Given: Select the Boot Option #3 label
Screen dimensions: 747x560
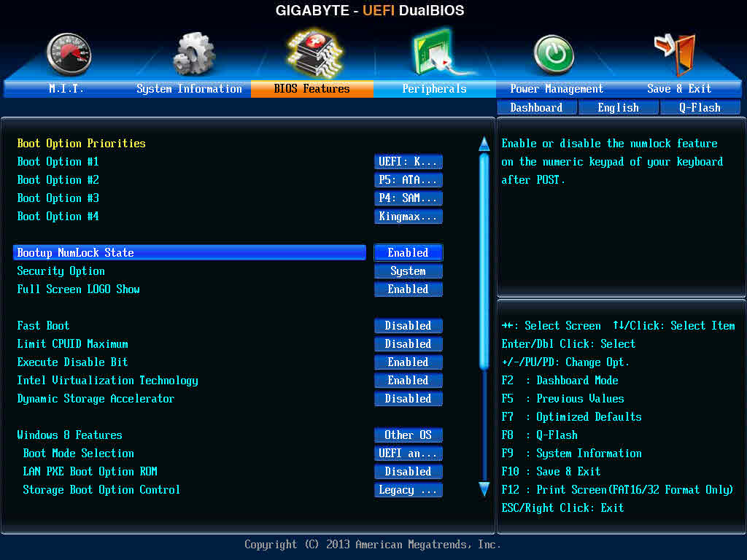Looking at the screenshot, I should pos(58,198).
